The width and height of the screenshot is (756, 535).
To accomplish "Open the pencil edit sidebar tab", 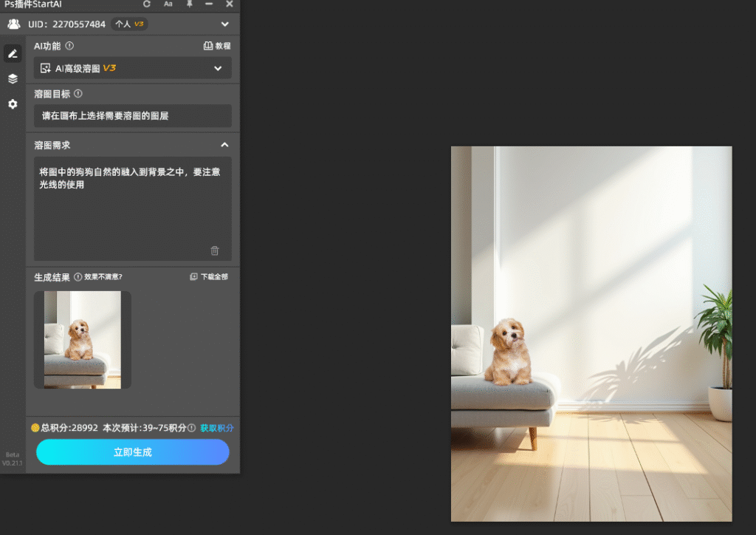I will (13, 53).
